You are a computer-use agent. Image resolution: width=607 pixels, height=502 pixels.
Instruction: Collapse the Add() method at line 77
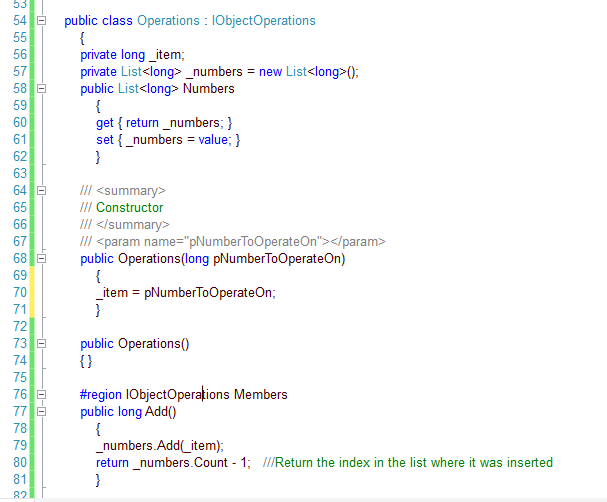click(41, 411)
